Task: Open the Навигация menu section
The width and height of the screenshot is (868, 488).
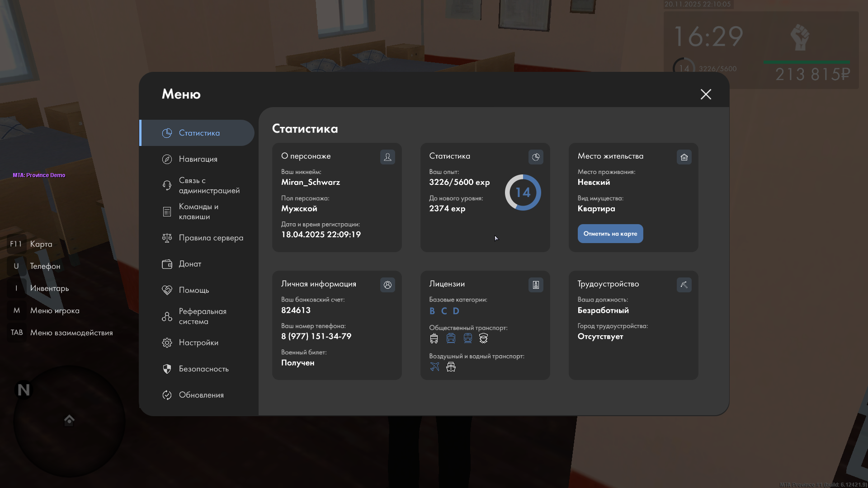Action: coord(198,159)
